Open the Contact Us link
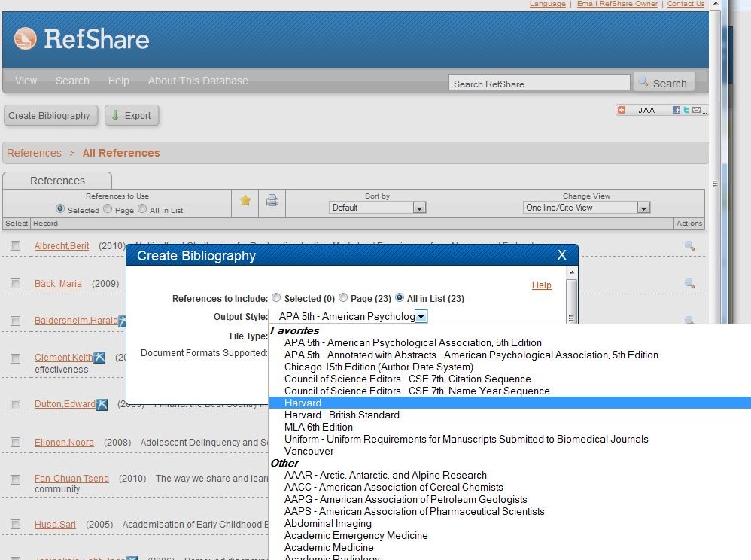This screenshot has width=751, height=560. [686, 4]
